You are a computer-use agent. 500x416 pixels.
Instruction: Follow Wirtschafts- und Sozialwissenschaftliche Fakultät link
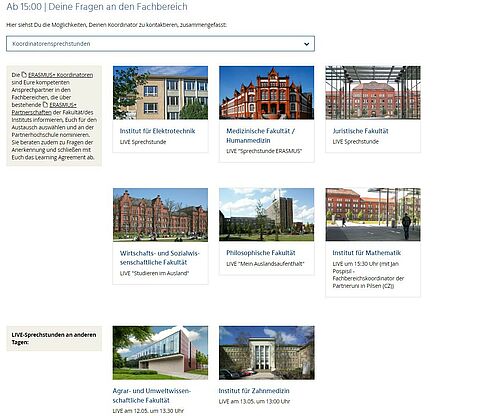click(x=159, y=258)
